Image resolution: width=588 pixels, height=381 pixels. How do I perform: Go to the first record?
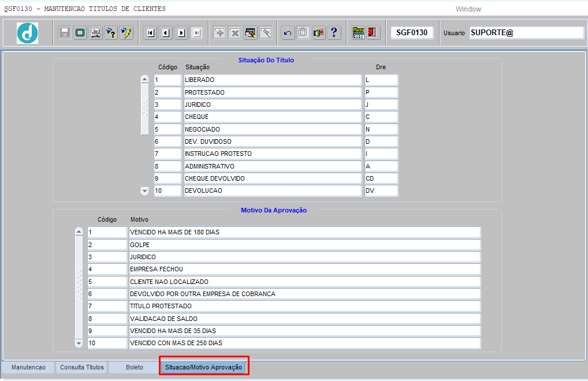(x=151, y=33)
